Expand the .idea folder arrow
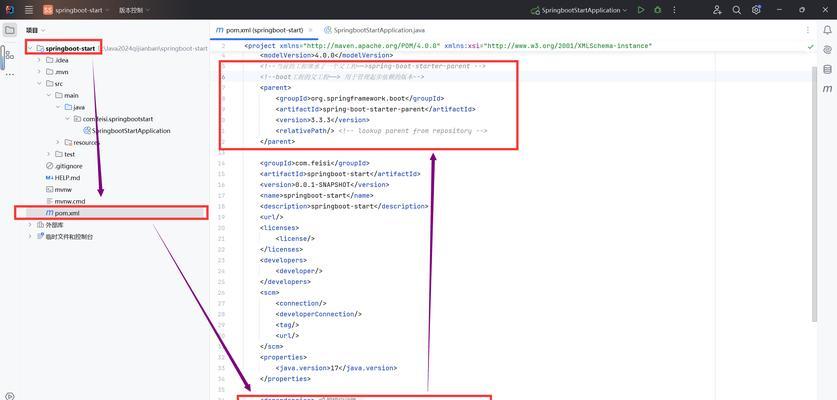The width and height of the screenshot is (837, 400). [x=39, y=60]
